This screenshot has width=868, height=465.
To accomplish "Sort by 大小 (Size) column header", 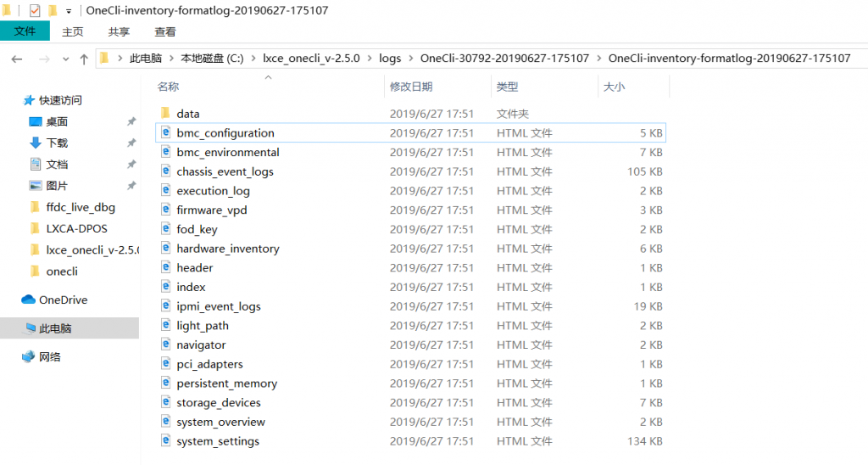I will point(615,87).
